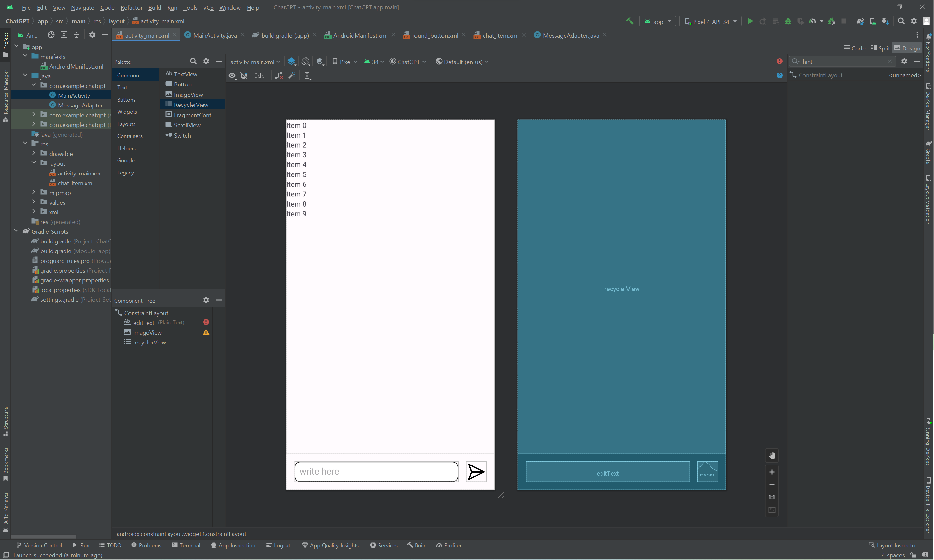
Task: Toggle the view options eye icon
Action: (232, 76)
